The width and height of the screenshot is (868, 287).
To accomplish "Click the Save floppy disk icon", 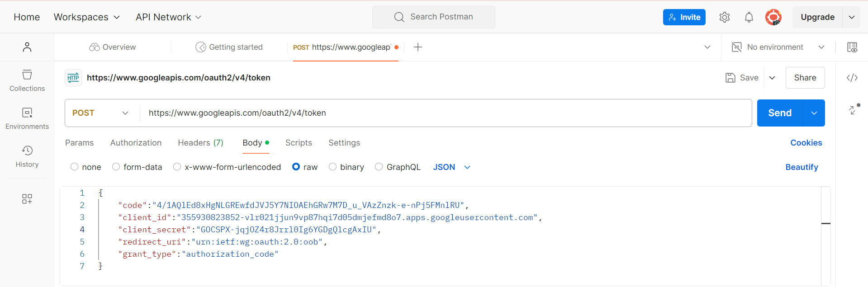I will pyautogui.click(x=730, y=78).
